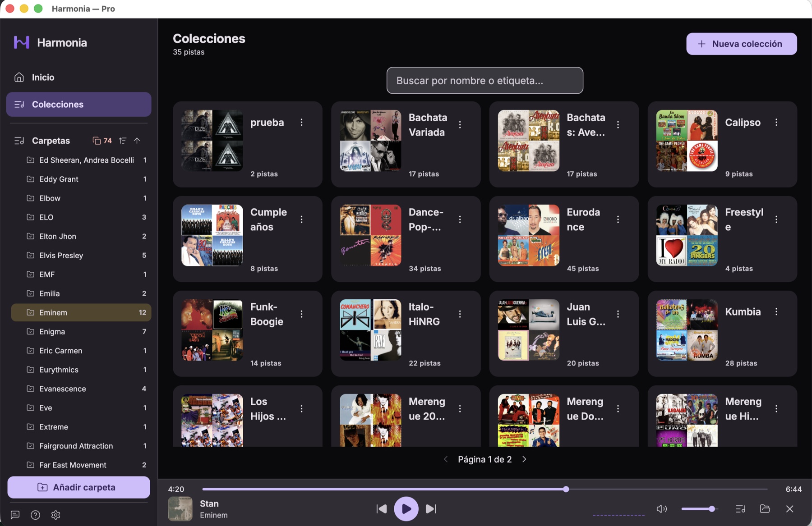Select the Evanescence folder

tap(81, 389)
